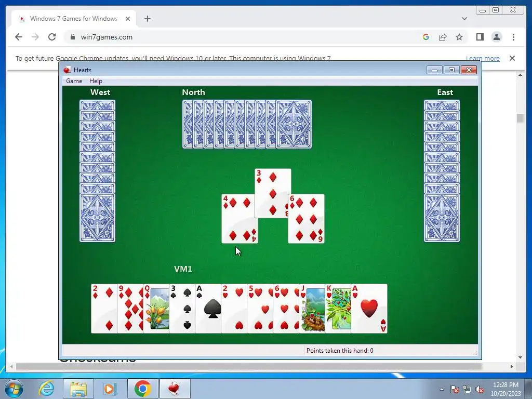
Task: Select the 3 of spades card
Action: pos(182,309)
